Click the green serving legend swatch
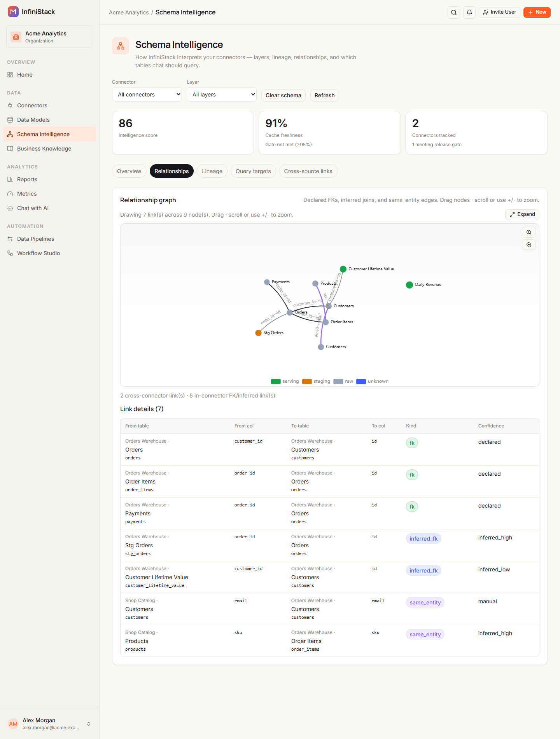This screenshot has width=560, height=739. point(276,382)
